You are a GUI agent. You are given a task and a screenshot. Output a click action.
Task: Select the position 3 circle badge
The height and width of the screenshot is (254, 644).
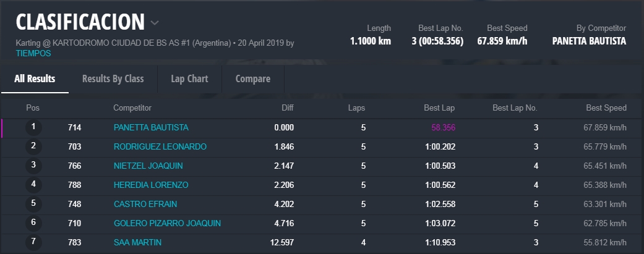[x=33, y=166]
